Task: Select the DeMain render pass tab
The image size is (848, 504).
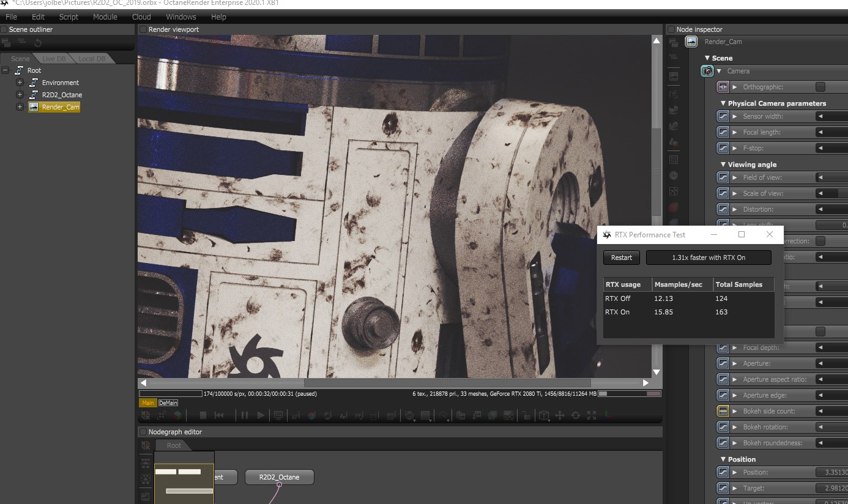Action: pos(168,403)
